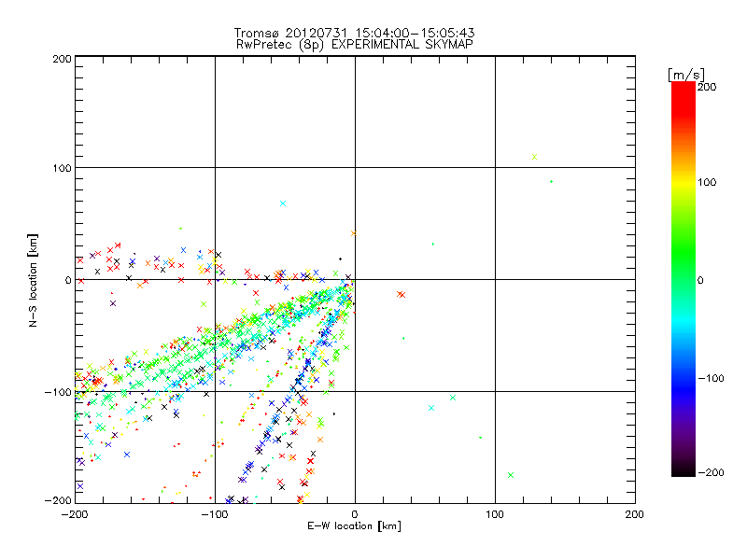Click the x-axis tick label '200'

tap(635, 514)
